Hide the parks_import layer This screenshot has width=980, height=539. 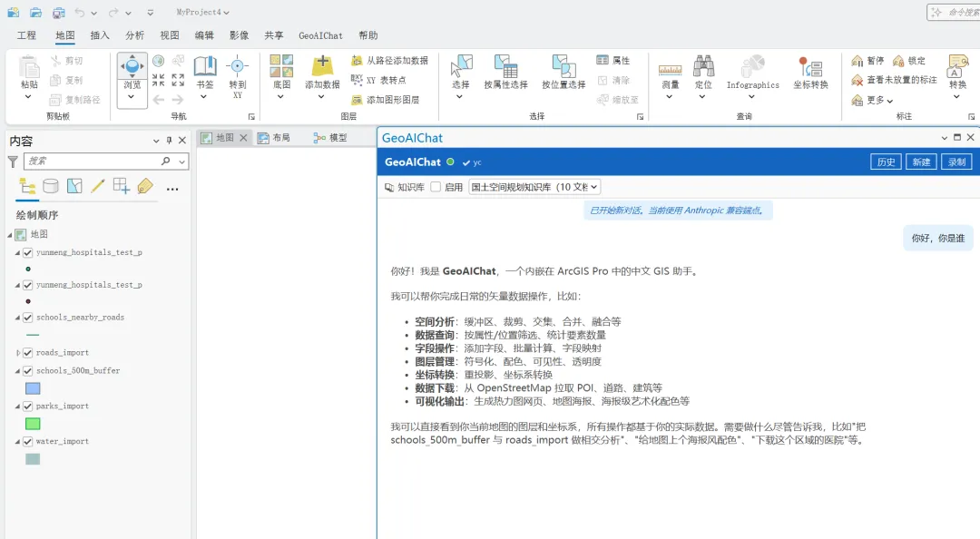(27, 407)
